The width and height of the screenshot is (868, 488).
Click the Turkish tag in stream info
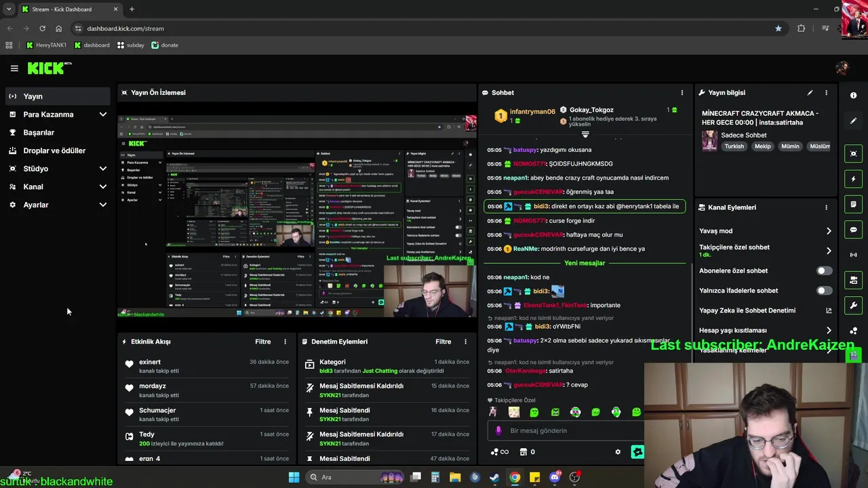(x=734, y=146)
